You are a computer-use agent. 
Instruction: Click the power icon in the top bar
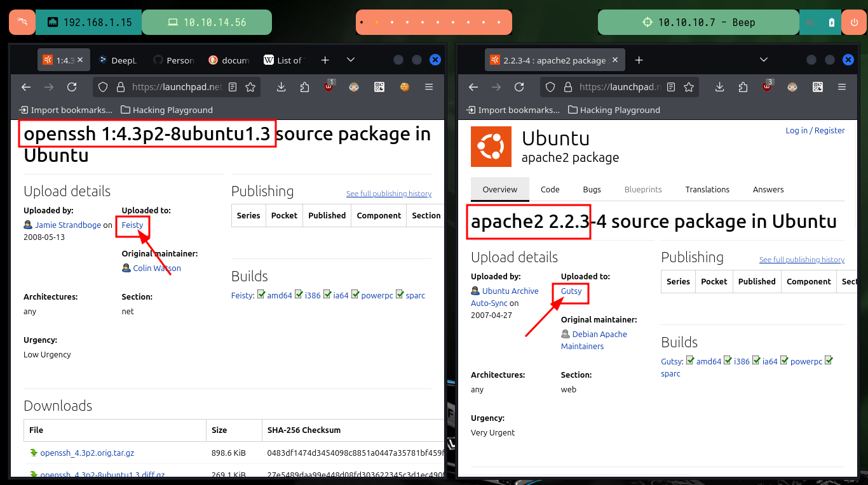click(854, 22)
